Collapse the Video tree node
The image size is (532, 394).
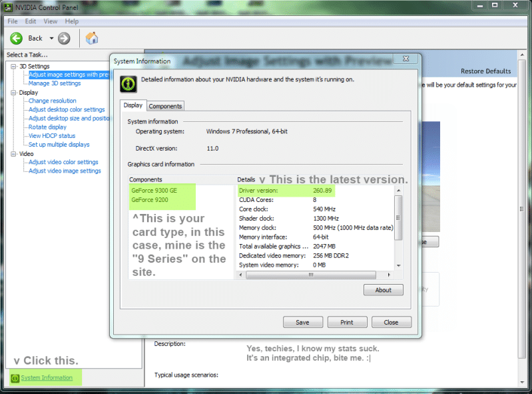point(13,154)
